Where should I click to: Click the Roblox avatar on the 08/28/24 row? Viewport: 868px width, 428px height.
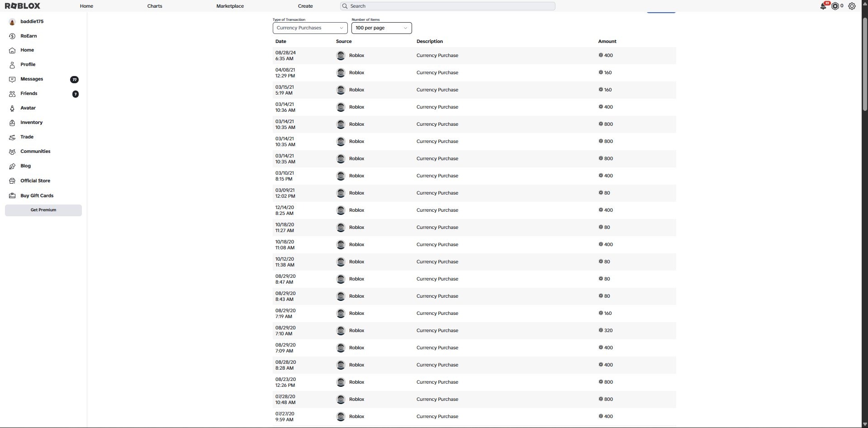341,56
